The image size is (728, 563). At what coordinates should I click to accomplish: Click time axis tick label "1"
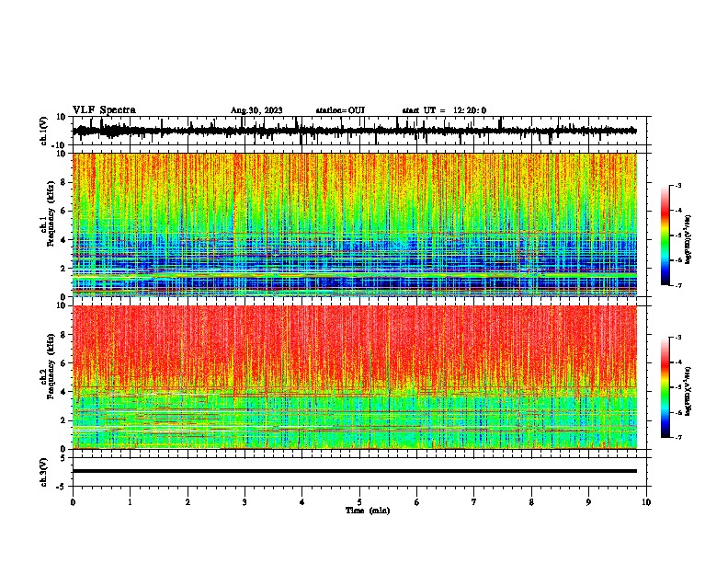coord(130,502)
